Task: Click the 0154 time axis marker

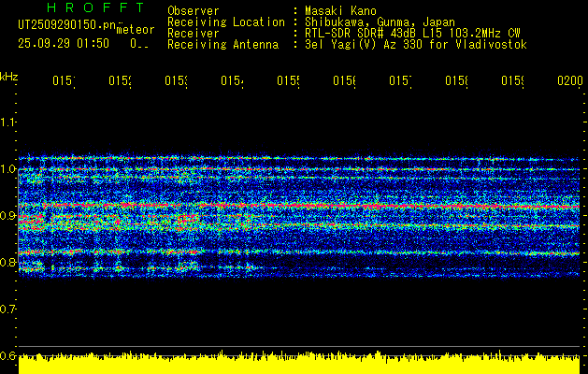Action: point(232,81)
